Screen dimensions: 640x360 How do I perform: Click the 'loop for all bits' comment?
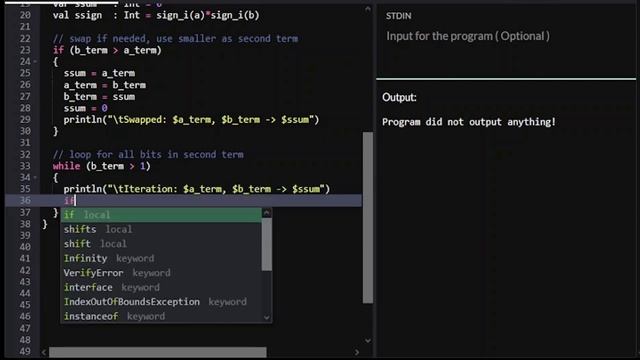(148, 155)
